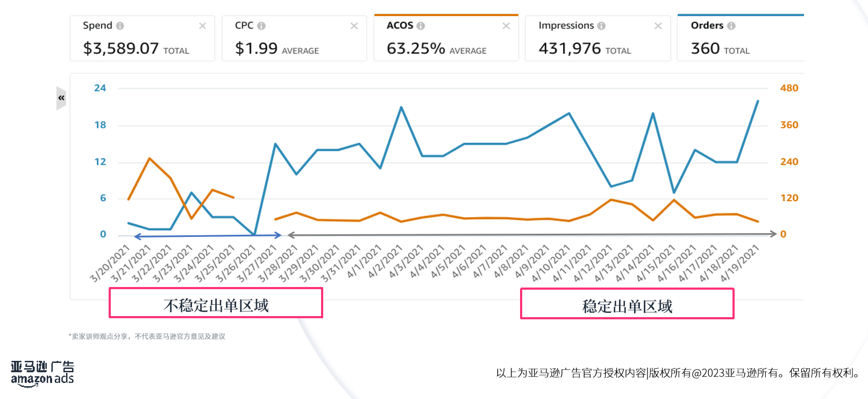Collapse the side panel with the double-left chevron
This screenshot has height=399, width=868.
(x=61, y=97)
